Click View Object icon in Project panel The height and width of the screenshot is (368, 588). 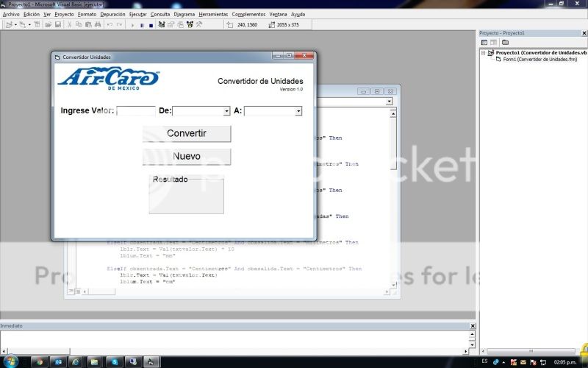[x=493, y=43]
